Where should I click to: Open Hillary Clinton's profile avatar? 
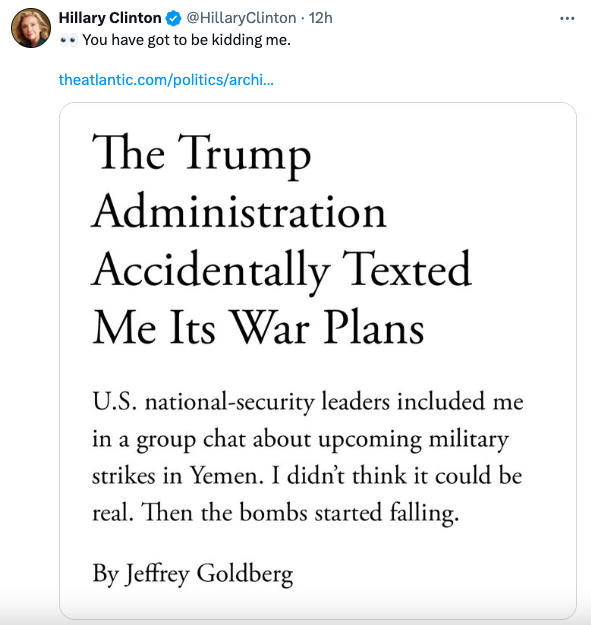31,28
